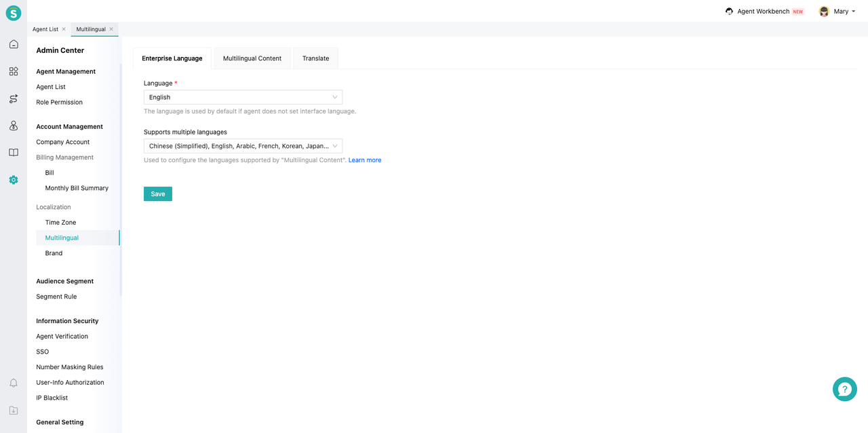Click the Admin Center menu scrollbar
The image size is (868, 433).
click(121, 180)
